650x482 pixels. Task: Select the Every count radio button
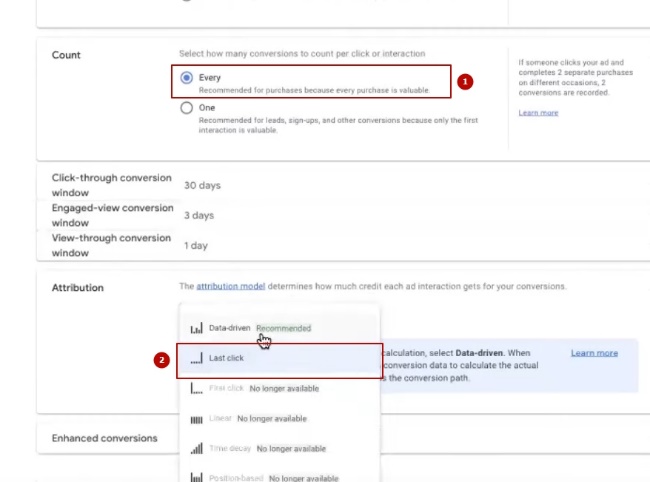(186, 78)
